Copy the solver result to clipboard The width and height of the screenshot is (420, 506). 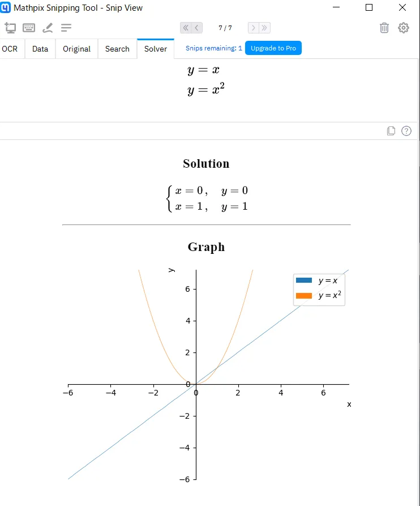pos(391,131)
